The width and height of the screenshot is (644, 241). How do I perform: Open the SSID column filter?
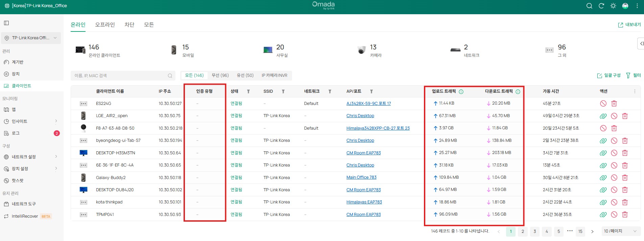[x=283, y=91]
